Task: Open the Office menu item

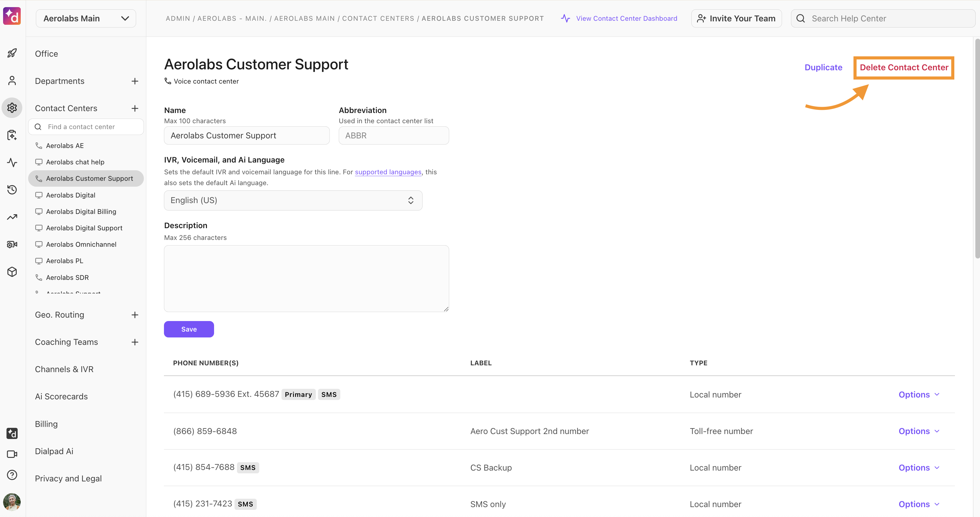Action: click(46, 54)
